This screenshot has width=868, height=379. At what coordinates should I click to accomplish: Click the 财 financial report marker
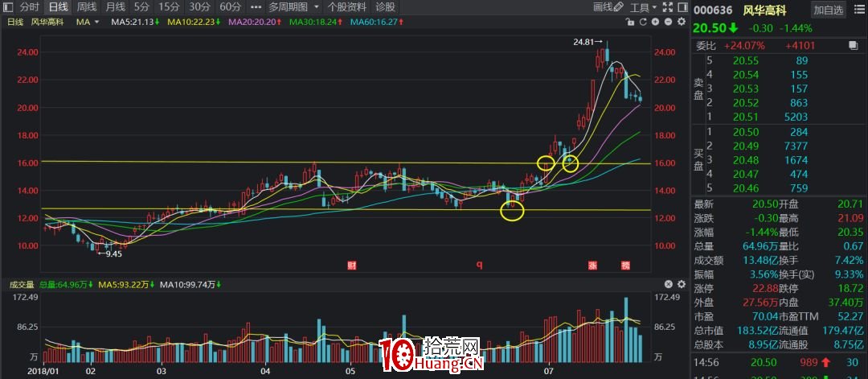(x=351, y=266)
